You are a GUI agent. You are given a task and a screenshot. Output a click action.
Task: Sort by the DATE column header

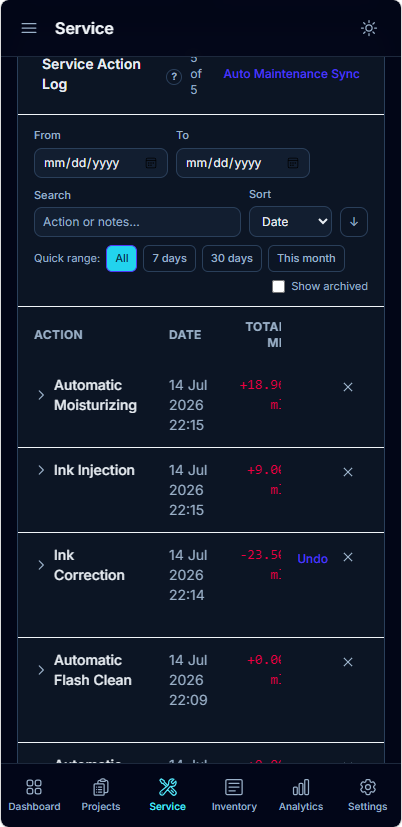185,335
